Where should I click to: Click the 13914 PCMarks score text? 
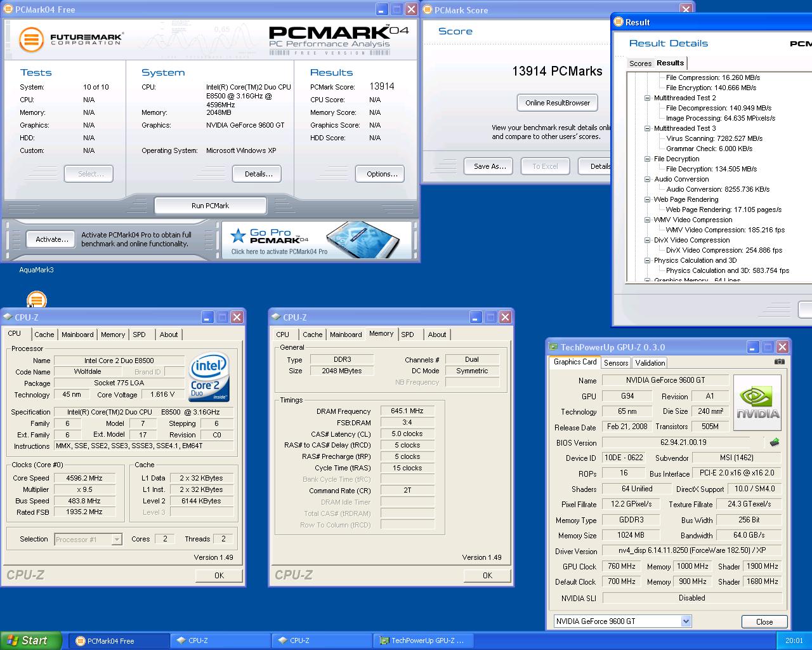point(557,71)
